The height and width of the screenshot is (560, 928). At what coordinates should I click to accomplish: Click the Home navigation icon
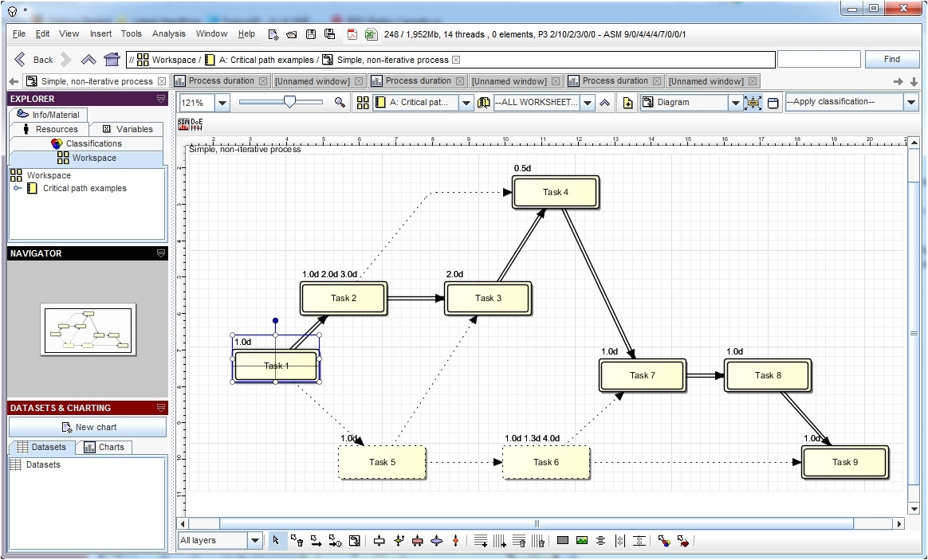(112, 60)
